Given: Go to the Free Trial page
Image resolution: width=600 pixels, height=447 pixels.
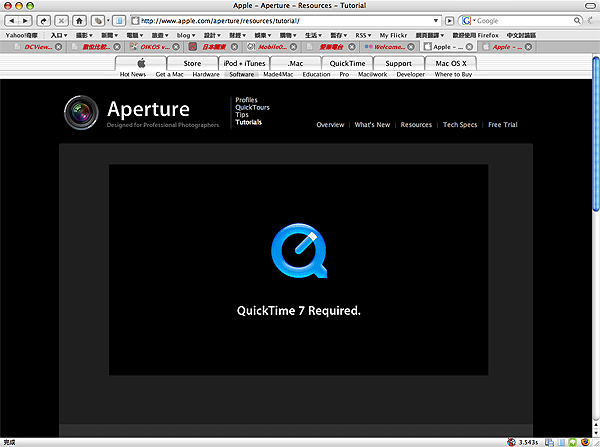Looking at the screenshot, I should pos(502,124).
